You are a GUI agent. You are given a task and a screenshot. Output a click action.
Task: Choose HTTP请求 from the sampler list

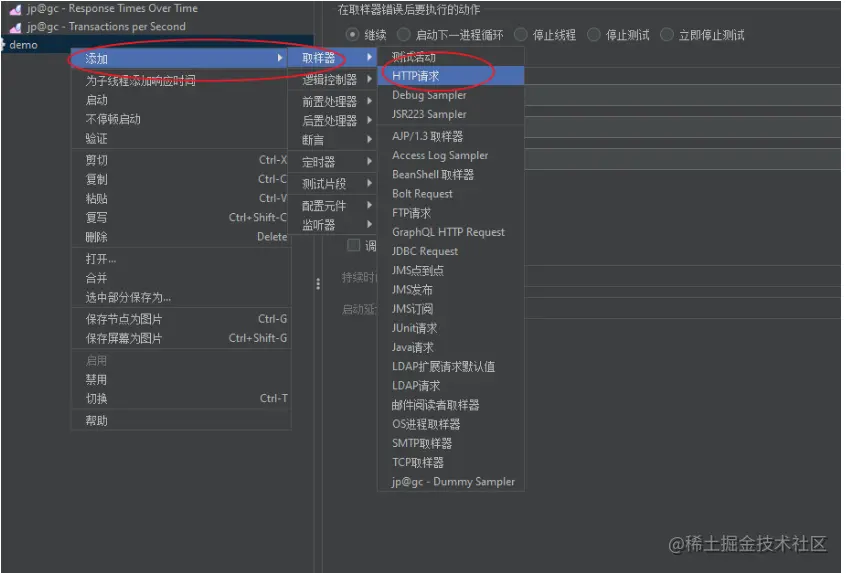[x=451, y=76]
